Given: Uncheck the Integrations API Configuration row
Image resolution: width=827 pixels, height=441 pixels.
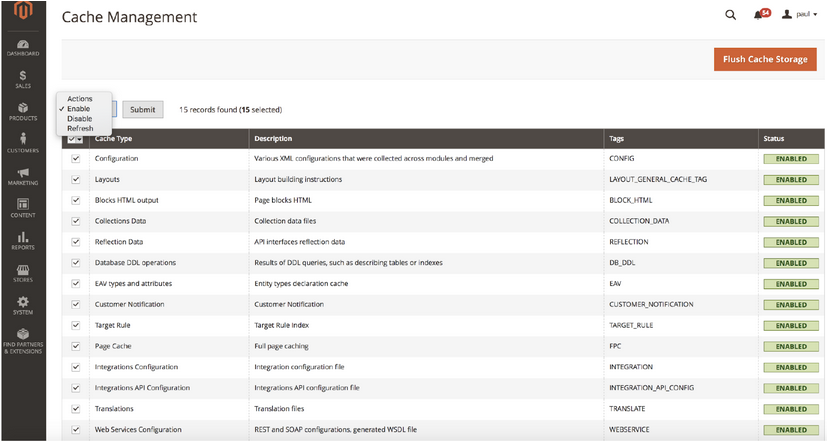Looking at the screenshot, I should point(75,388).
